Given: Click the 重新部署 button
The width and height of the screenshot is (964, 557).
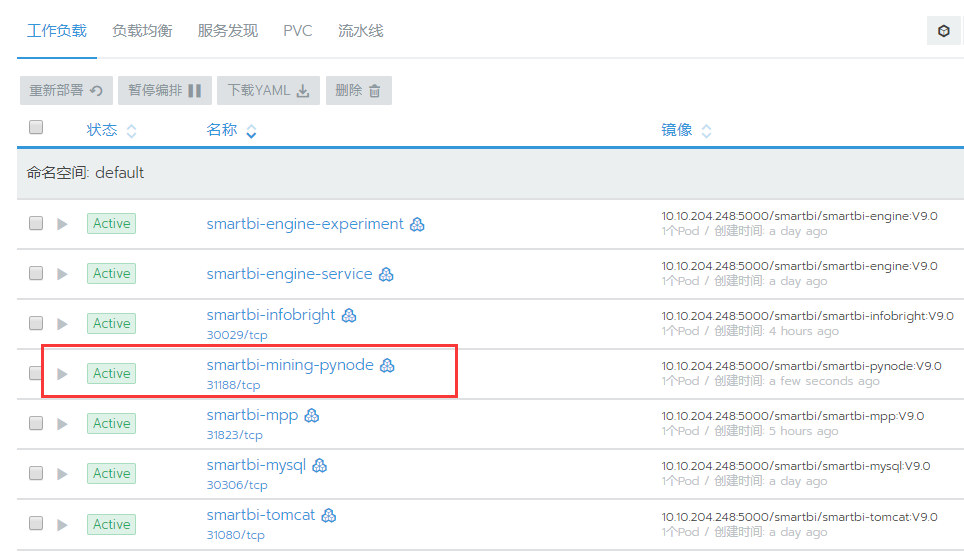Looking at the screenshot, I should point(66,90).
